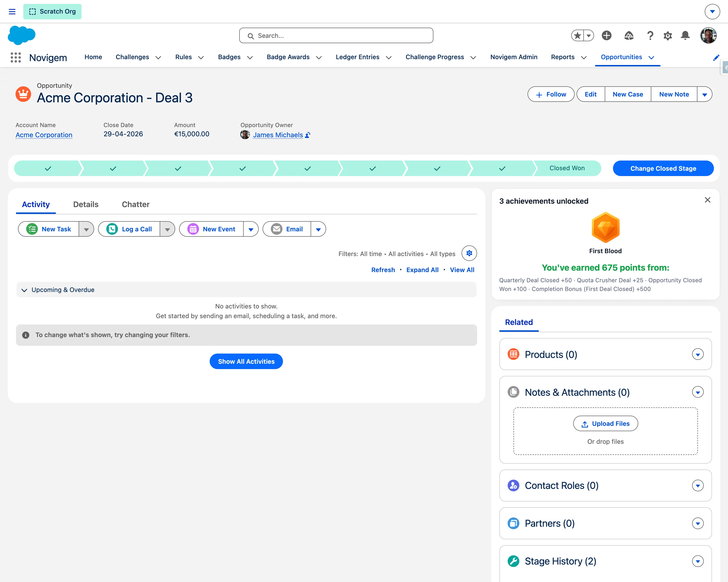This screenshot has height=582, width=728.
Task: Switch to the Details tab
Action: point(86,204)
